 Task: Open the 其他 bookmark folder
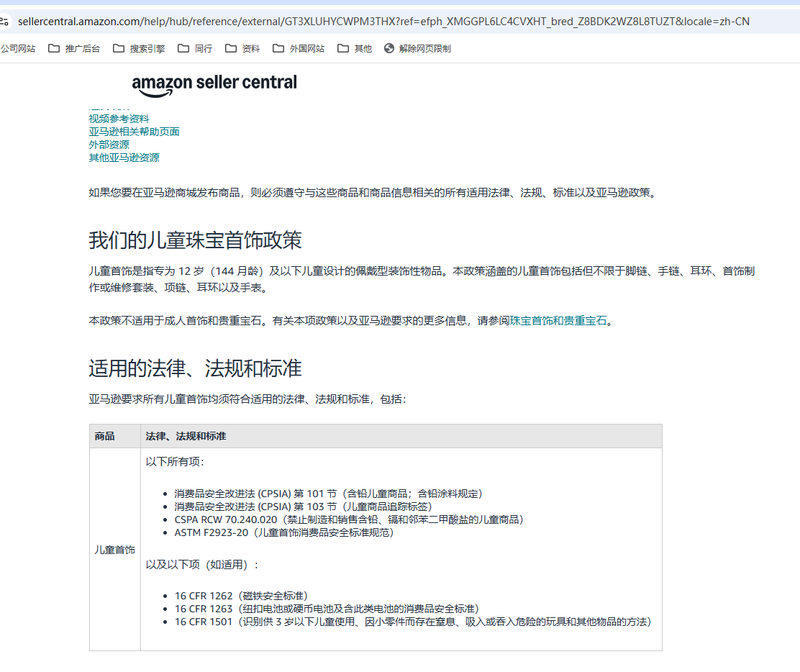(x=355, y=48)
